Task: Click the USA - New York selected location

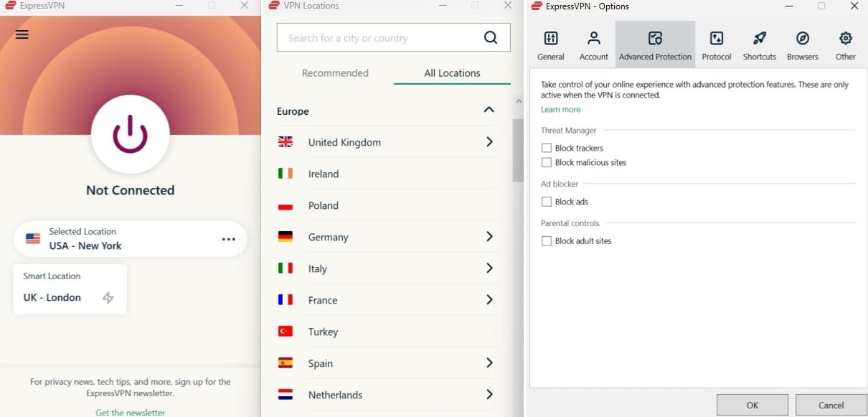Action: pyautogui.click(x=131, y=239)
